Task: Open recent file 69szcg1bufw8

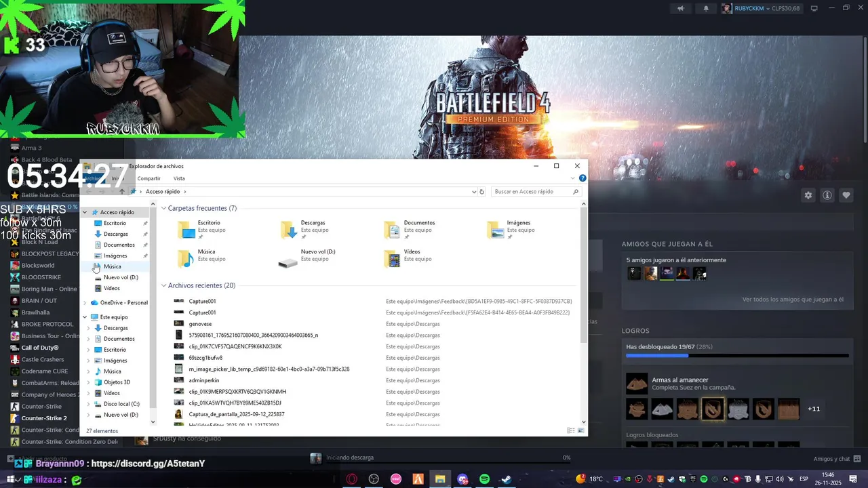Action: click(205, 358)
